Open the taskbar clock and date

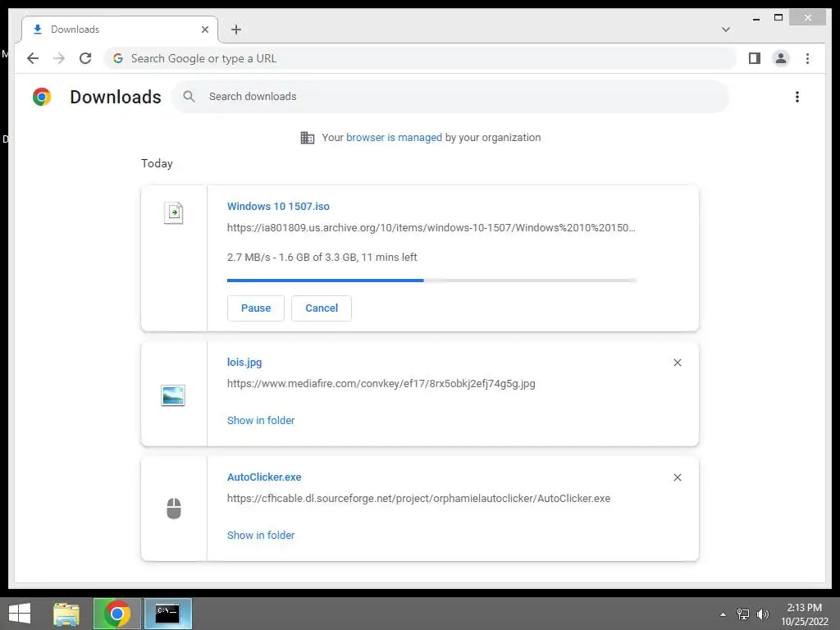pos(804,614)
